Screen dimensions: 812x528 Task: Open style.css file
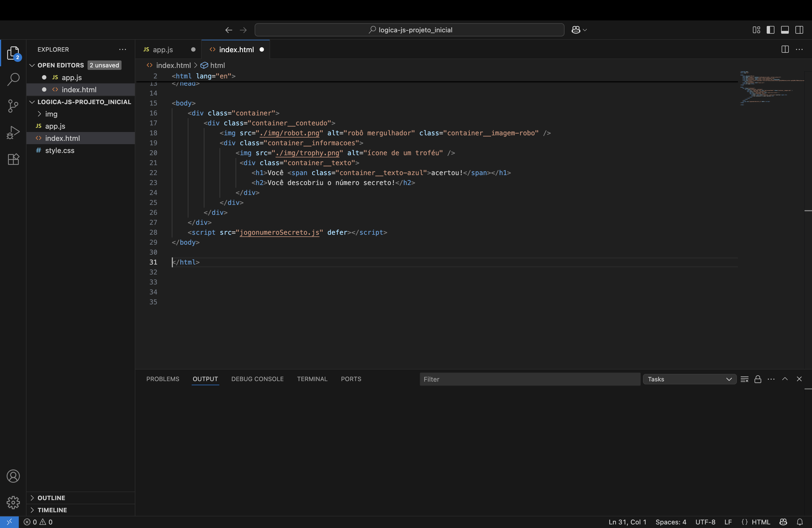(81, 151)
